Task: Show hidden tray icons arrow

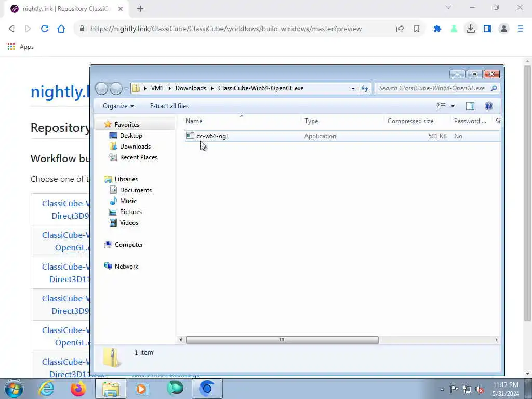Action: click(442, 389)
